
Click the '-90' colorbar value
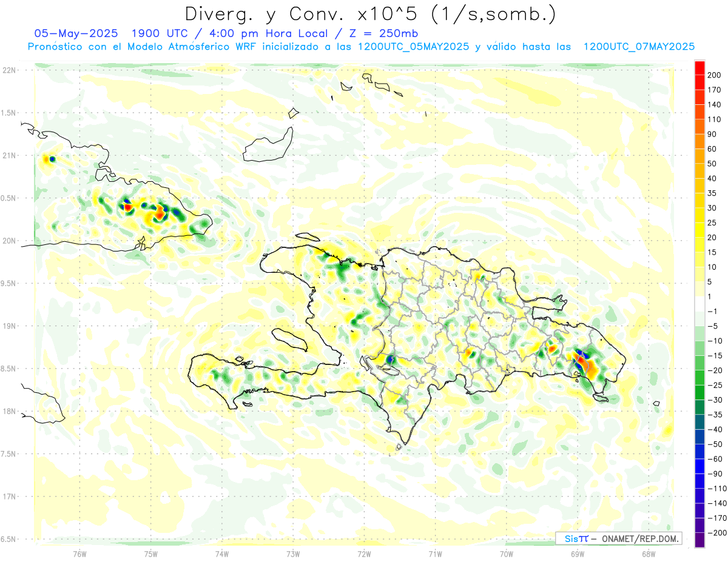[714, 474]
